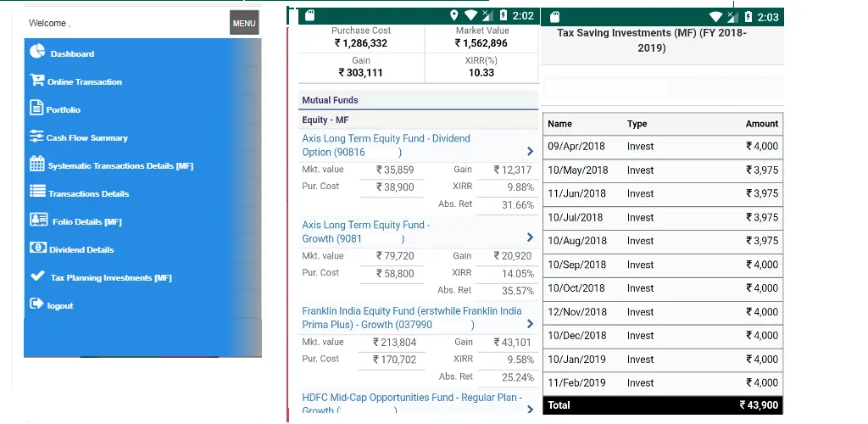
Task: Click Abs. Ret 25.24%
Action: 518,377
